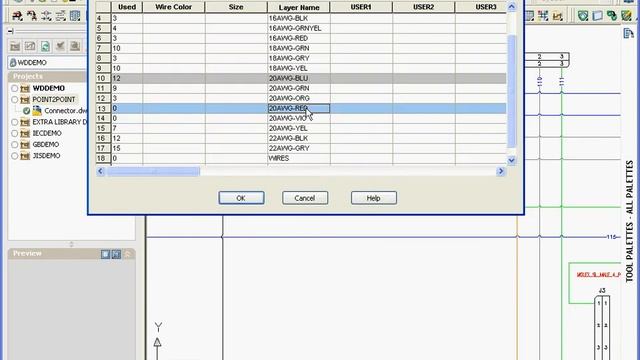
Task: Click the third Preview panel icon
Action: point(128,254)
